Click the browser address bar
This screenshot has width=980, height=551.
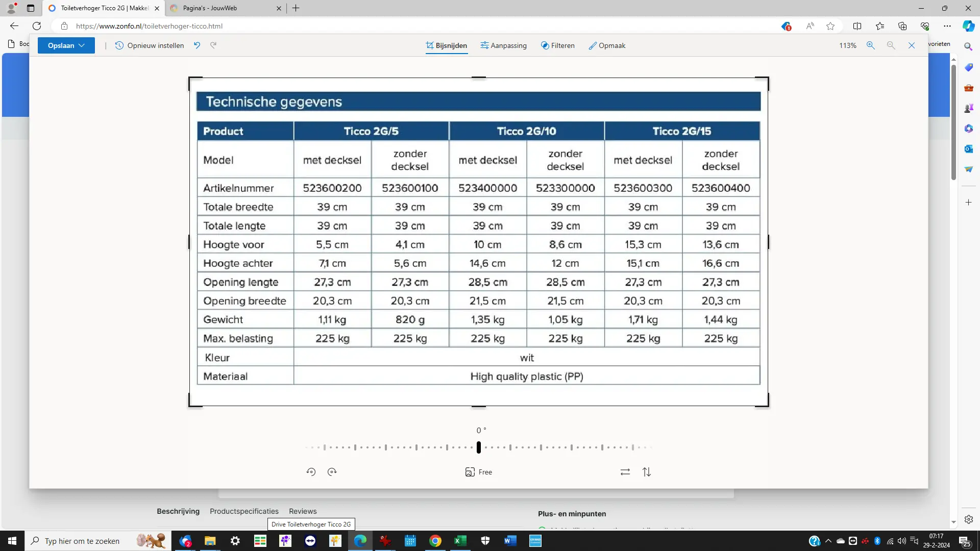357,26
